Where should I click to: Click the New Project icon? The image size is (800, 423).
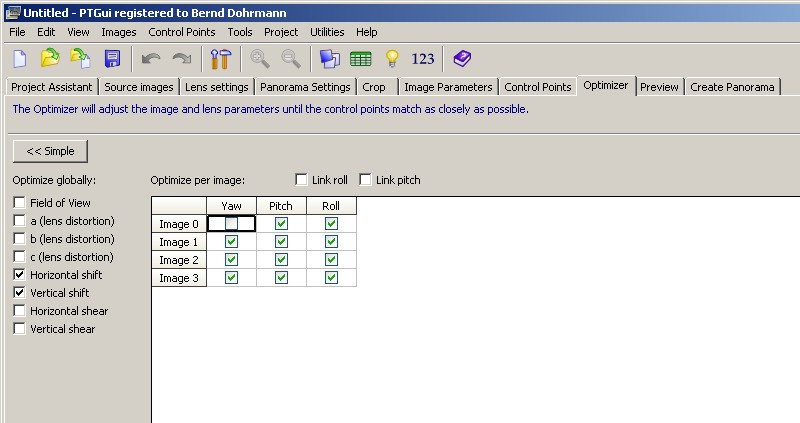click(19, 59)
